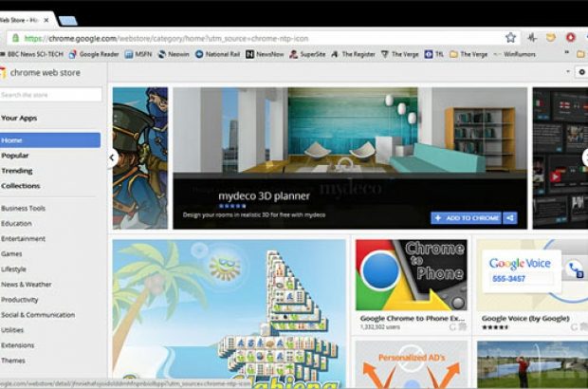The image size is (588, 389).
Task: Open the Extensions category
Action: [x=18, y=344]
